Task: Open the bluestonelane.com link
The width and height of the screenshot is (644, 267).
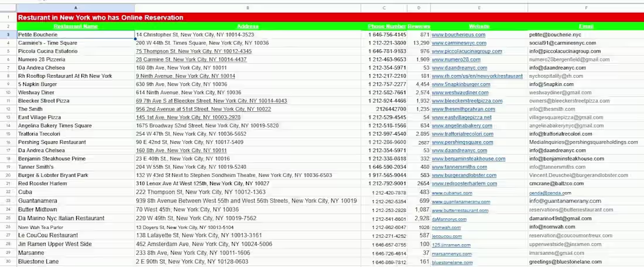Action: tap(452, 263)
